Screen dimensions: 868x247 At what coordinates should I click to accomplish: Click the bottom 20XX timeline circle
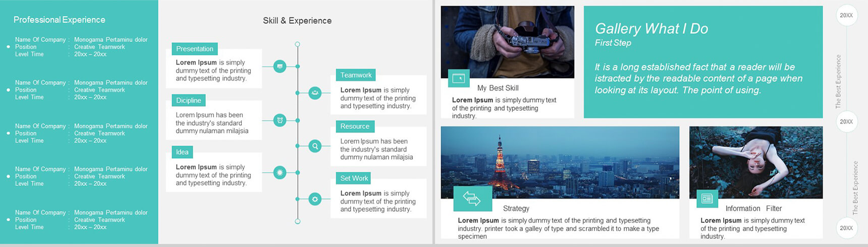846,228
